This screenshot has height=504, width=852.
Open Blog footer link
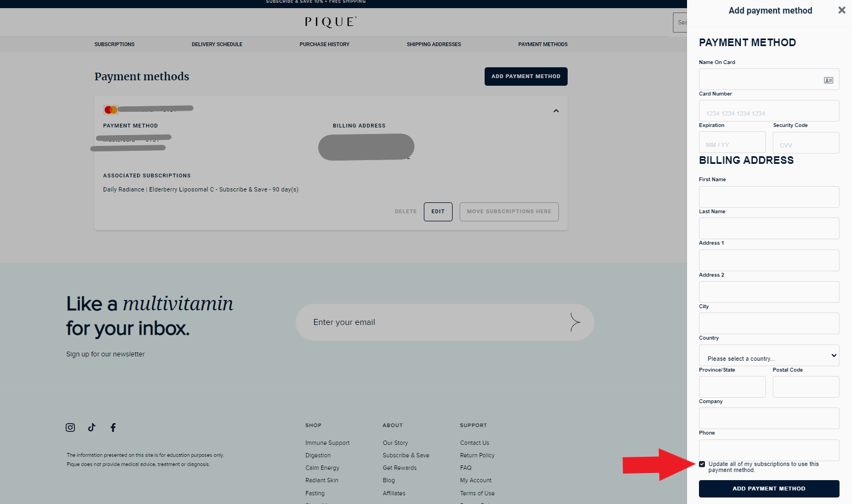pyautogui.click(x=389, y=481)
